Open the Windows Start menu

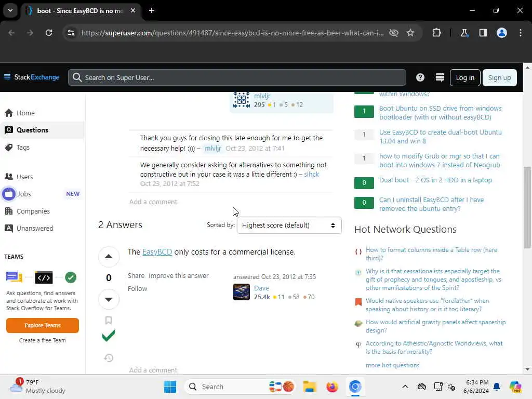tap(170, 387)
